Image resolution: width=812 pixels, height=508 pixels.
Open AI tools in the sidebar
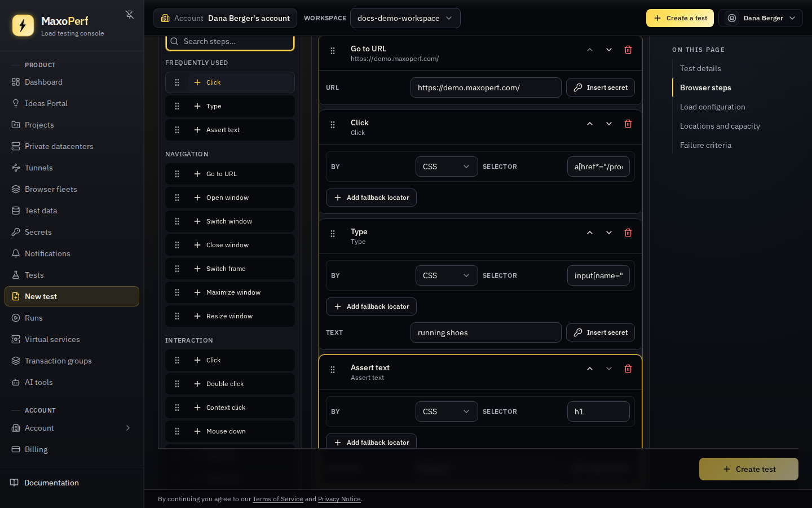(72, 382)
